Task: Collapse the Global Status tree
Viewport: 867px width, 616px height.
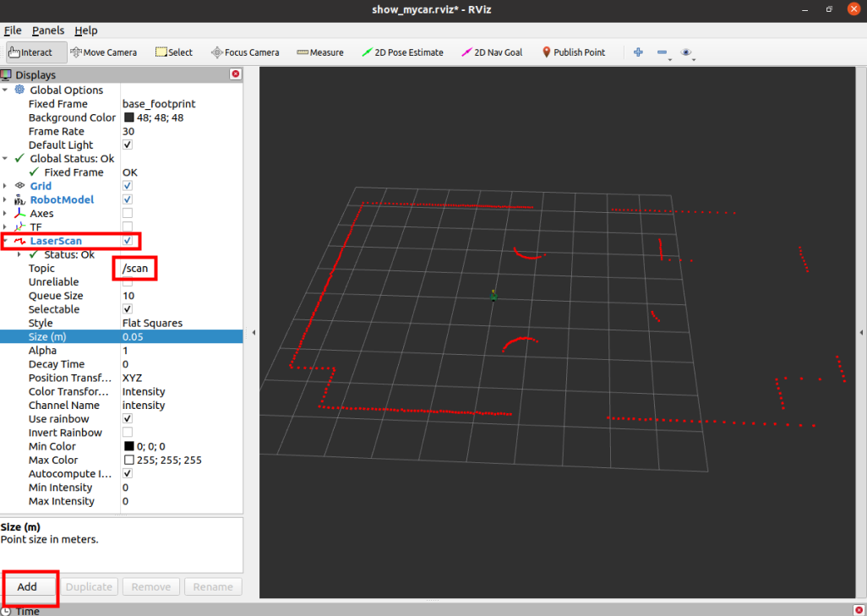Action: point(5,158)
